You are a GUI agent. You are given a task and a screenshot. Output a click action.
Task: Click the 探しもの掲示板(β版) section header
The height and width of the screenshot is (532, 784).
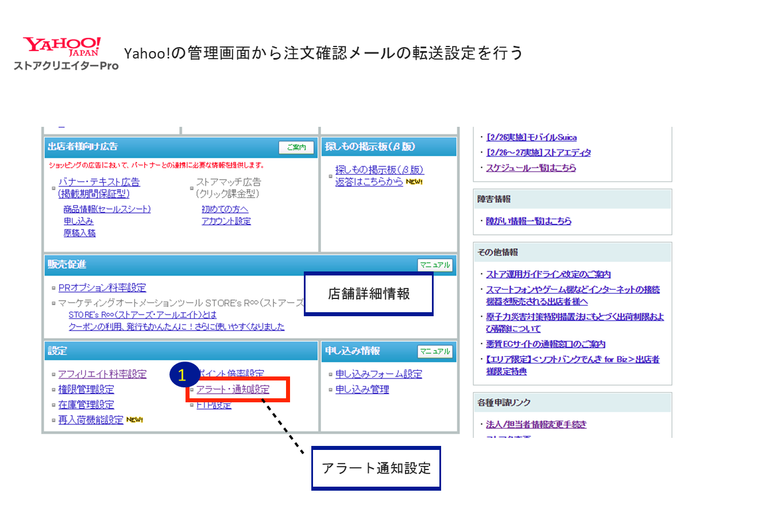pyautogui.click(x=370, y=147)
